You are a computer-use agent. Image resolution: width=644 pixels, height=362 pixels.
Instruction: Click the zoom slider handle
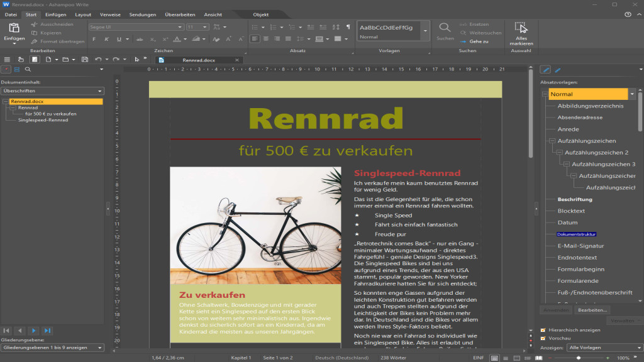click(579, 358)
